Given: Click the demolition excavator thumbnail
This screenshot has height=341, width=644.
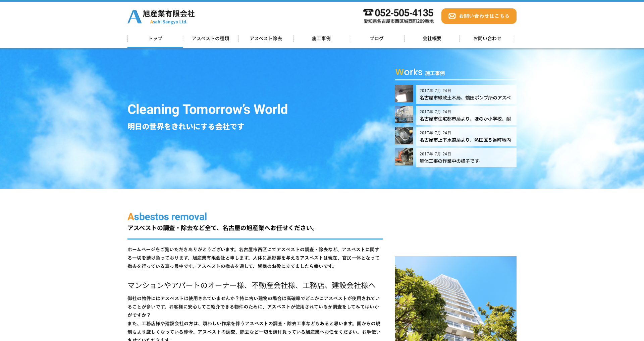Looking at the screenshot, I should pyautogui.click(x=404, y=157).
